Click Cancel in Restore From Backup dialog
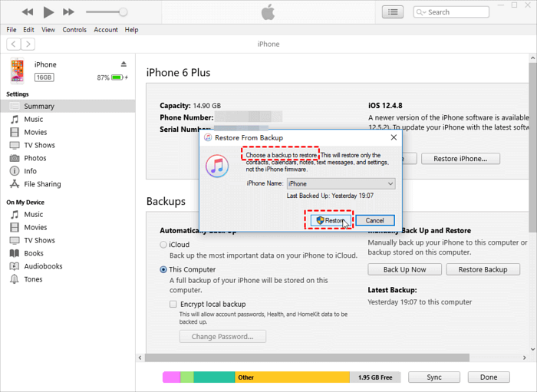The image size is (537, 392). (374, 221)
